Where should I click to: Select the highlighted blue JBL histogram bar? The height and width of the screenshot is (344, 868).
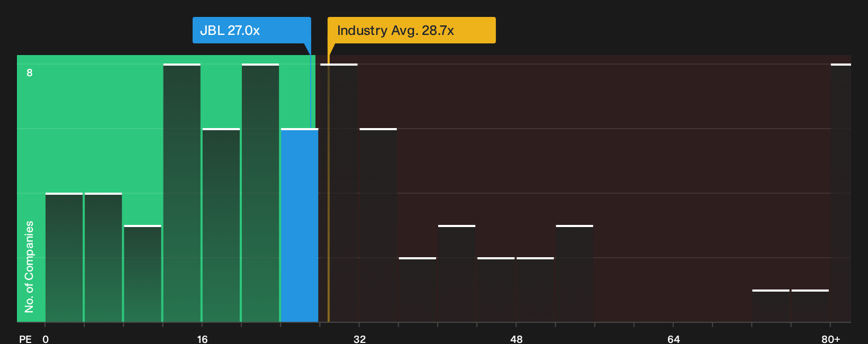(x=300, y=225)
